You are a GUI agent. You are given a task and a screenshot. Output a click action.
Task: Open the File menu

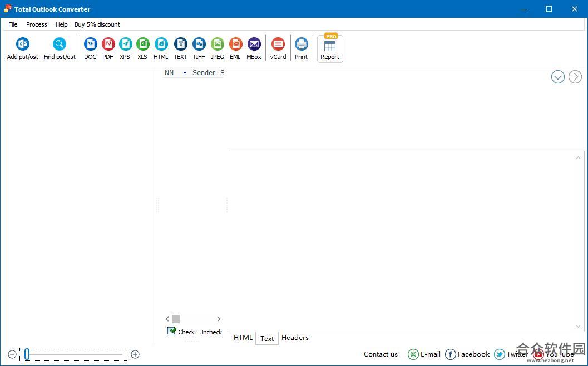(13, 24)
